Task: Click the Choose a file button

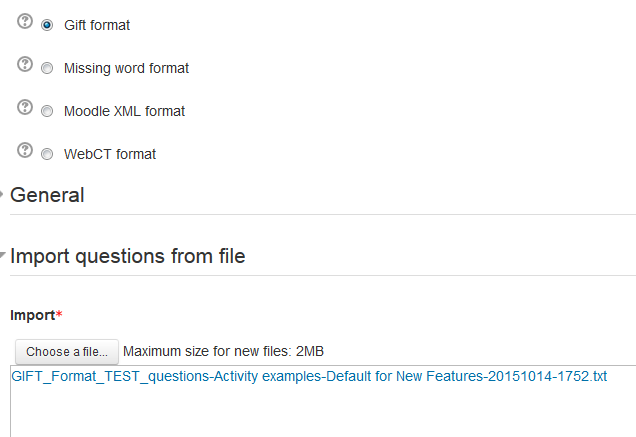Action: [67, 352]
